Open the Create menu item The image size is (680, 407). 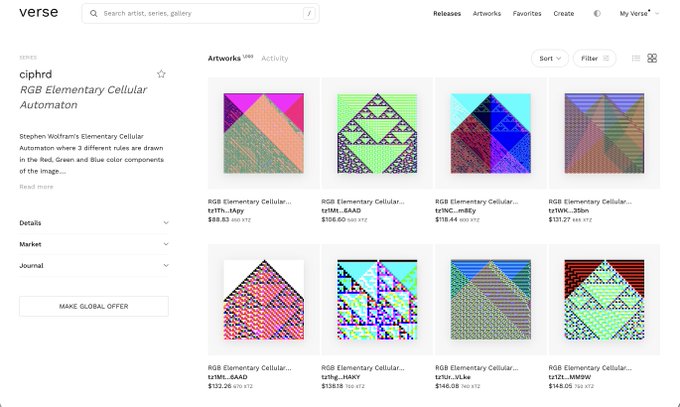563,13
